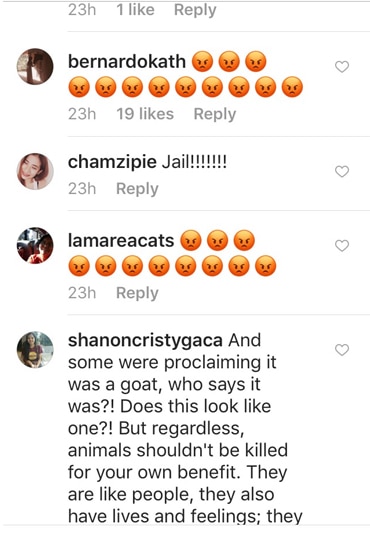Screen dimensions: 370x535
Task: Show who gave the 1 like
Action: (x=135, y=10)
